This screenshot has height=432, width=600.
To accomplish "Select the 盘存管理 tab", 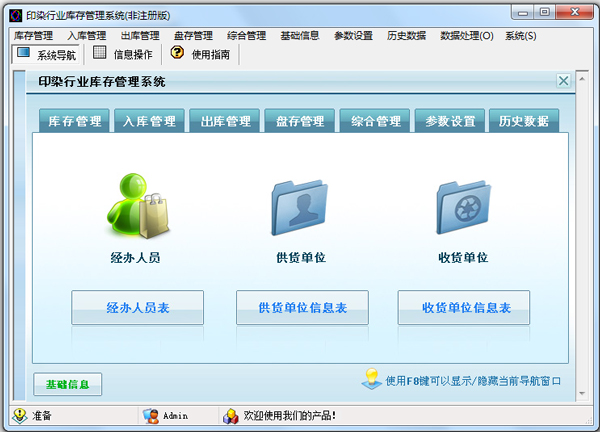I will pos(299,122).
